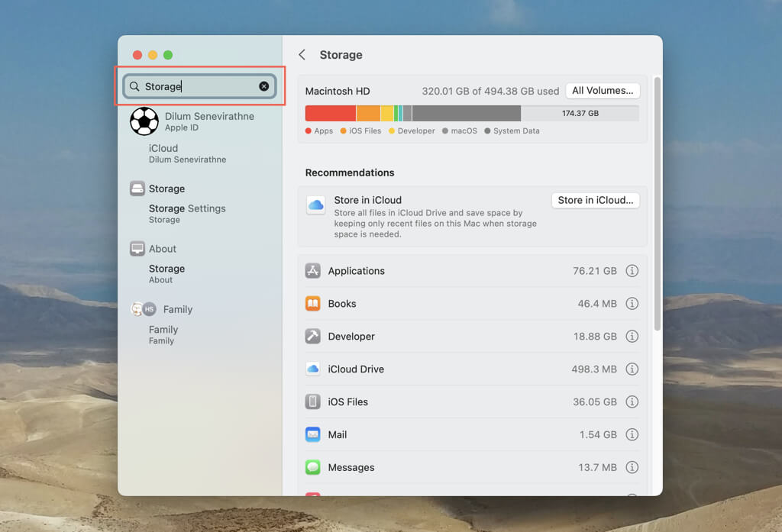Click into the Storage search field
The width and height of the screenshot is (782, 532).
point(199,86)
